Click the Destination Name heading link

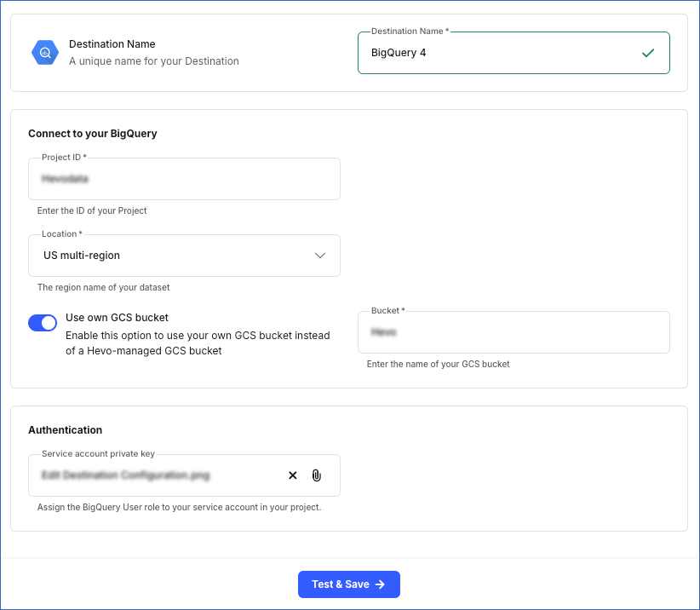tap(112, 43)
